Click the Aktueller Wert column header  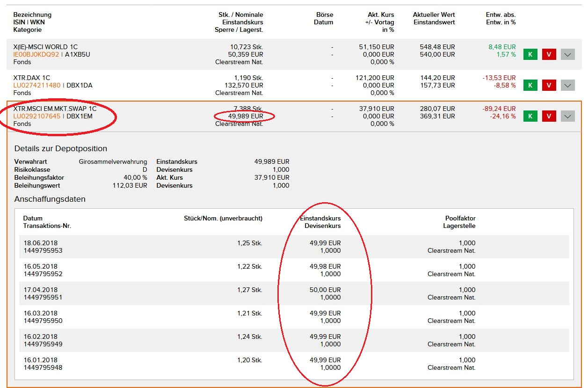pyautogui.click(x=434, y=15)
